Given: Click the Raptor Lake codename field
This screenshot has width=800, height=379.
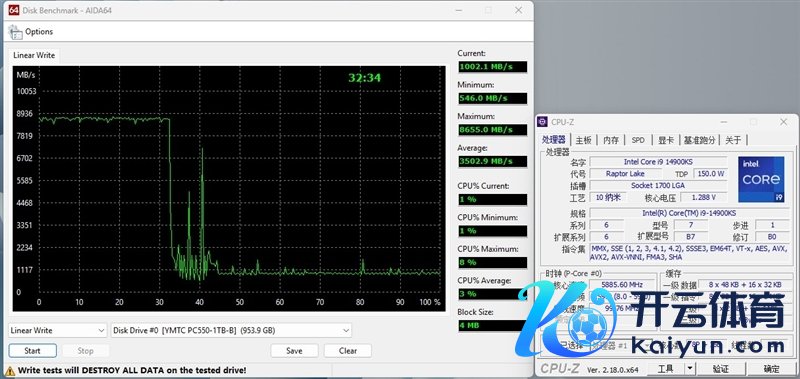Looking at the screenshot, I should tap(625, 174).
